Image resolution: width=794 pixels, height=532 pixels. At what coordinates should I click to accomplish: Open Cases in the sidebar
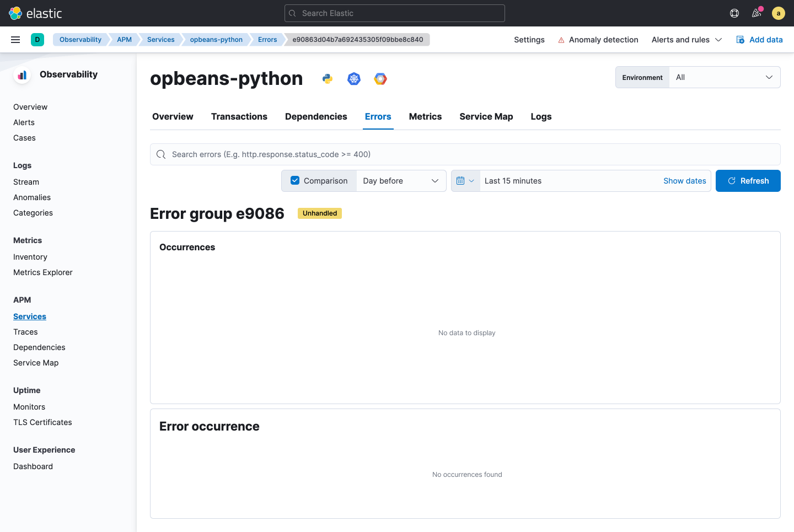click(x=24, y=138)
